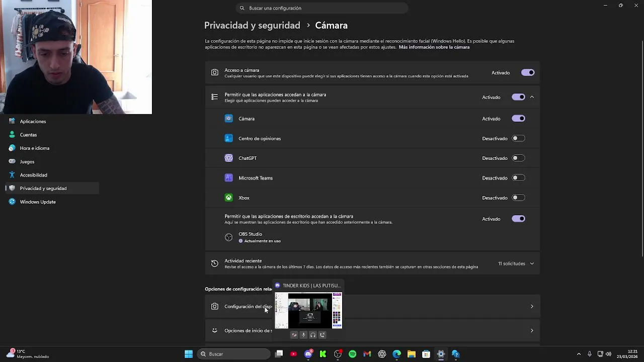Open Gmail from the taskbar

[367, 354]
